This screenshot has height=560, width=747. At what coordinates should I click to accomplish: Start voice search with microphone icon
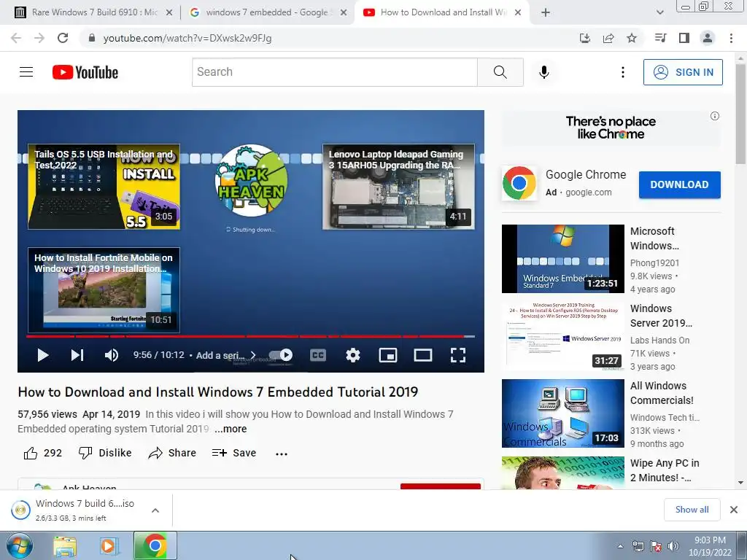pos(543,72)
